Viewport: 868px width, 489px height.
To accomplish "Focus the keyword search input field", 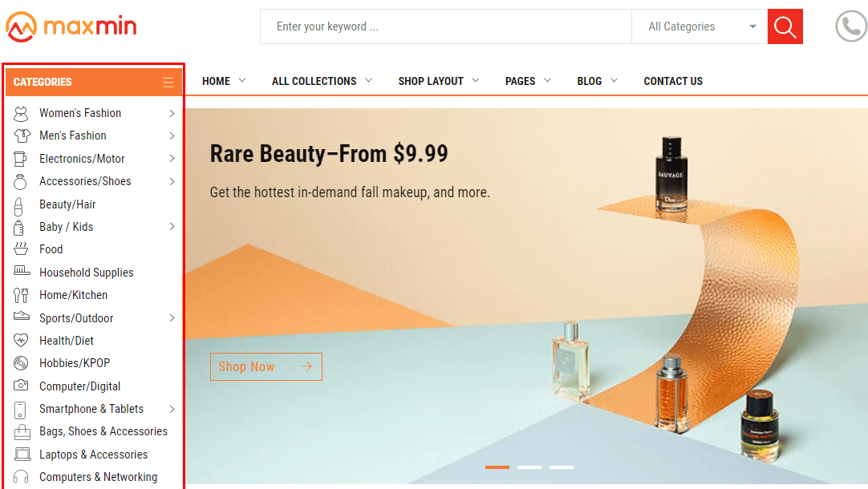I will coord(445,26).
